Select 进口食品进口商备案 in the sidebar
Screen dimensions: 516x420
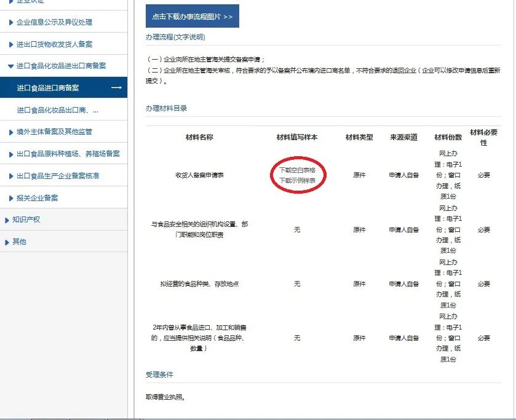[48, 88]
